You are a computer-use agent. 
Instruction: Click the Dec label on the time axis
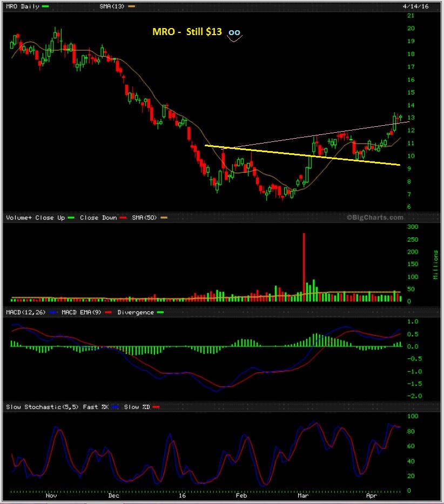[x=113, y=495]
